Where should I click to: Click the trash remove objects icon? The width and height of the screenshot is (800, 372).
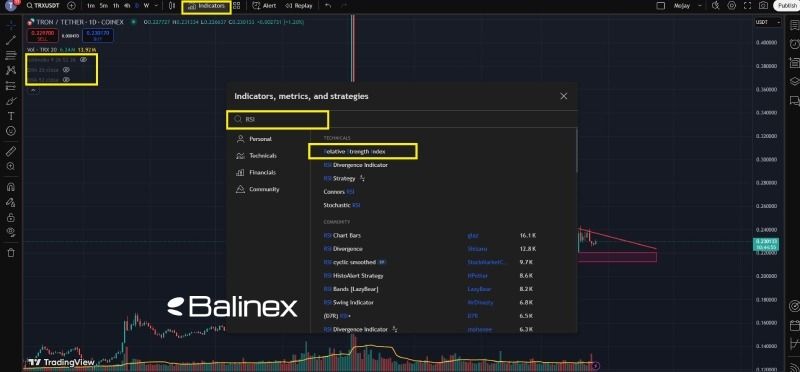point(11,252)
